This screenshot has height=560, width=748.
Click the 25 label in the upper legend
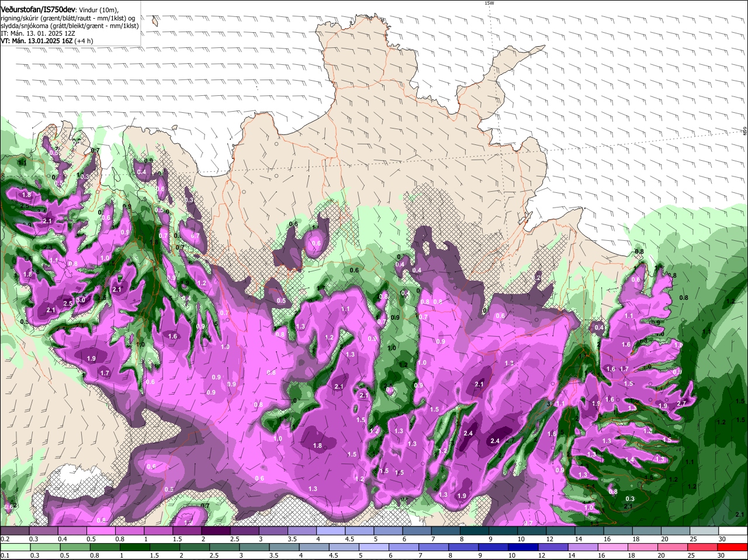click(692, 539)
